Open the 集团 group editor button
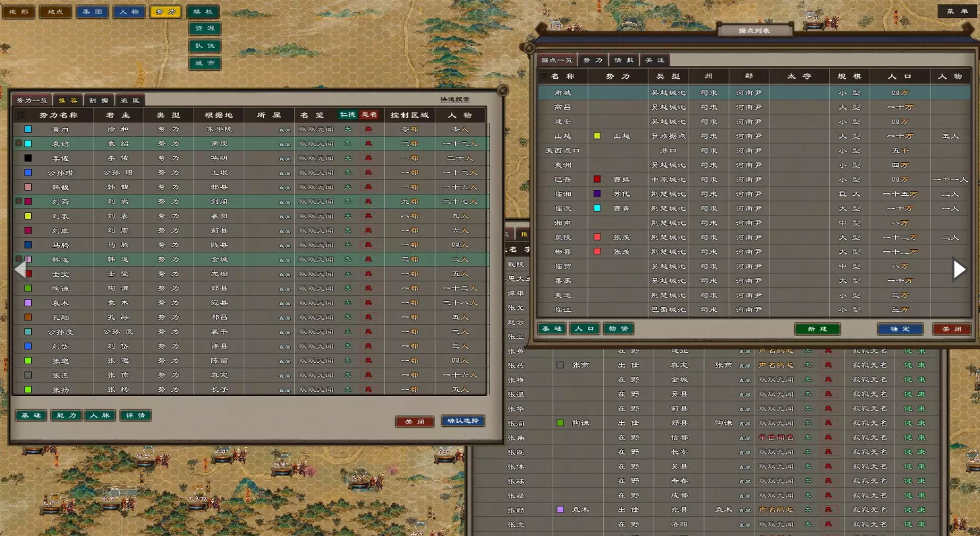 92,11
